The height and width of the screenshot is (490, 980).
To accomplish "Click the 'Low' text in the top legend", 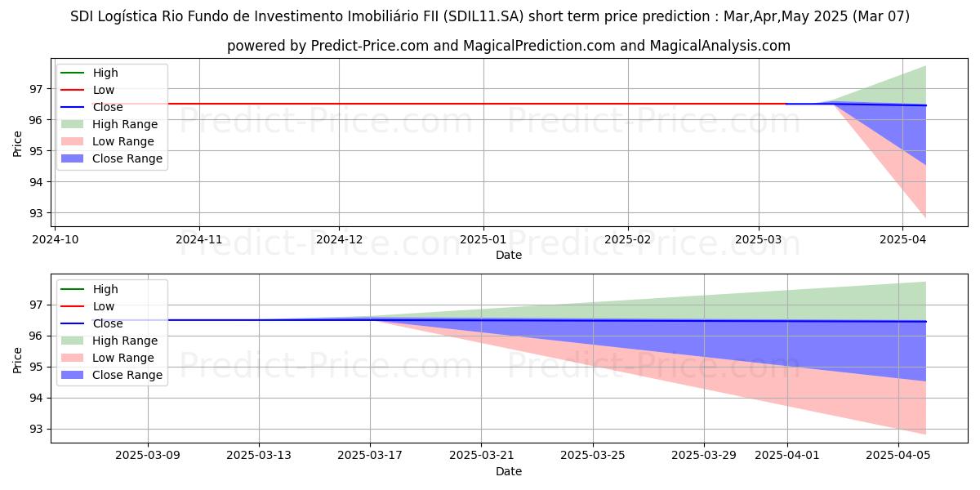I will click(x=104, y=90).
